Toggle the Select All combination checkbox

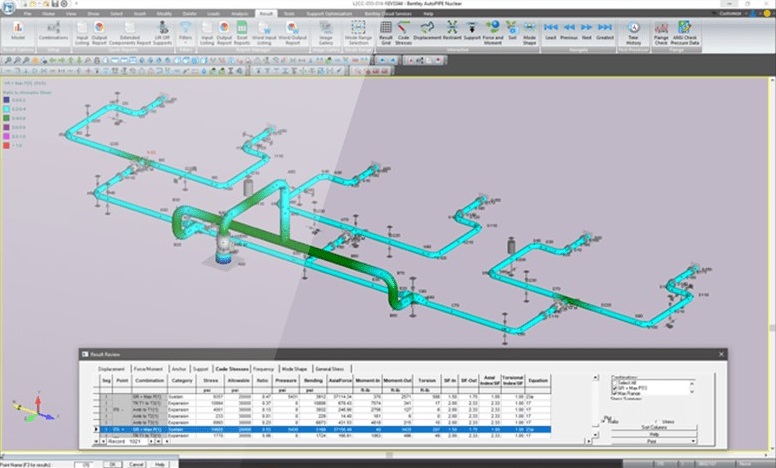[x=615, y=381]
